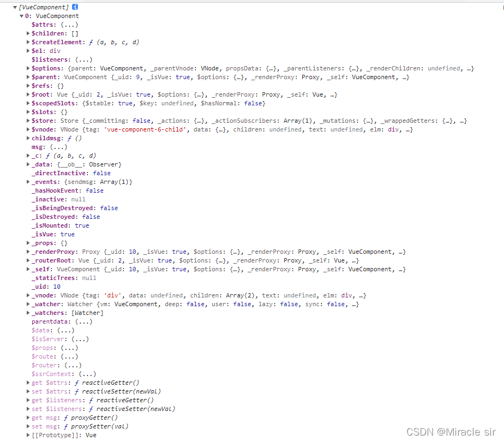The height and width of the screenshot is (441, 504).
Task: Expand the set $attrs reactiveSetter arrow
Action: pos(28,391)
